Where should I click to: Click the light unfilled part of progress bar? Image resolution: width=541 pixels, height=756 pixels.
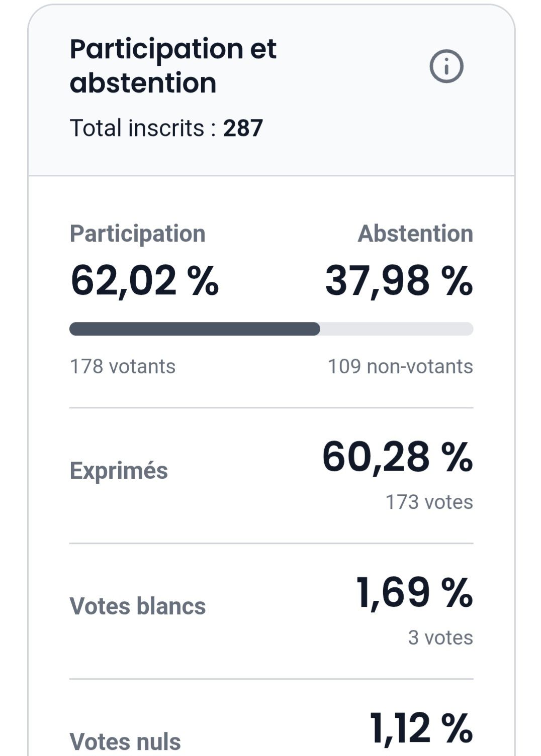(x=396, y=329)
